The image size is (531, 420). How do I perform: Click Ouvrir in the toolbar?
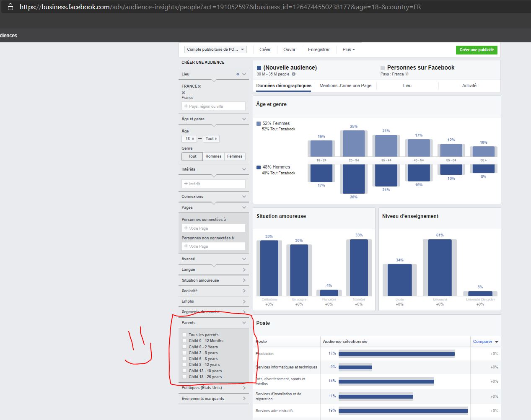click(x=289, y=49)
